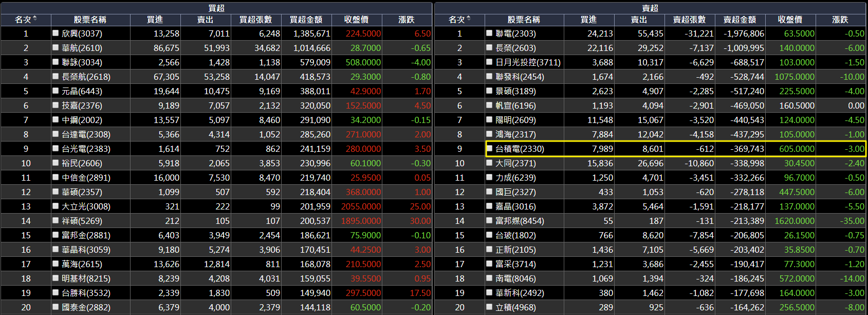Select stock name 國巨(2327)
Screen dimensions: 868x315
coord(515,192)
